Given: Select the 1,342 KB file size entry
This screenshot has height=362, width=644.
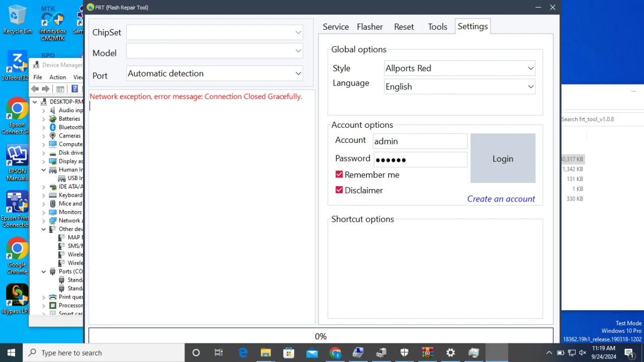Looking at the screenshot, I should pos(573,169).
